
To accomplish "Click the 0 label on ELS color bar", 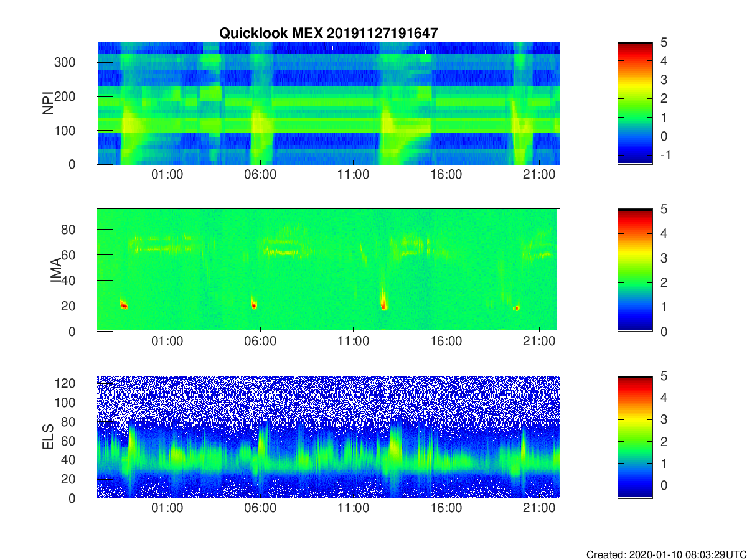I will coord(664,486).
